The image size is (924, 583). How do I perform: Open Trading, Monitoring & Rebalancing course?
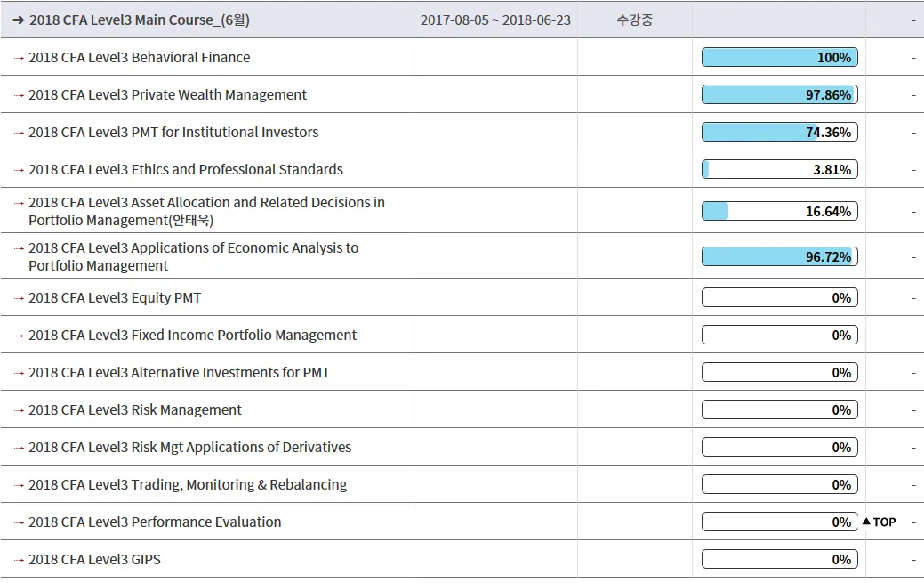tap(188, 484)
